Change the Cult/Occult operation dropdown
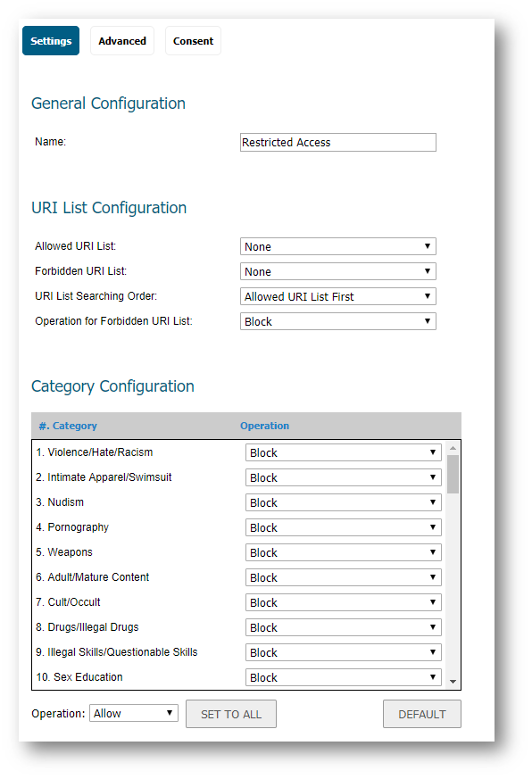Viewport: 532px width, 779px height. tap(344, 602)
